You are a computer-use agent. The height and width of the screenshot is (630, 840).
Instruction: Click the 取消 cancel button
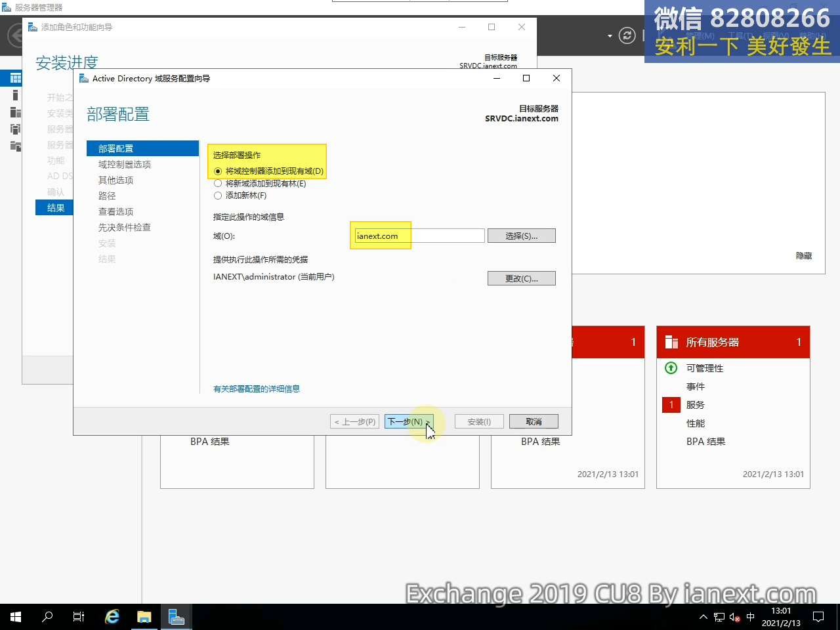[x=534, y=421]
